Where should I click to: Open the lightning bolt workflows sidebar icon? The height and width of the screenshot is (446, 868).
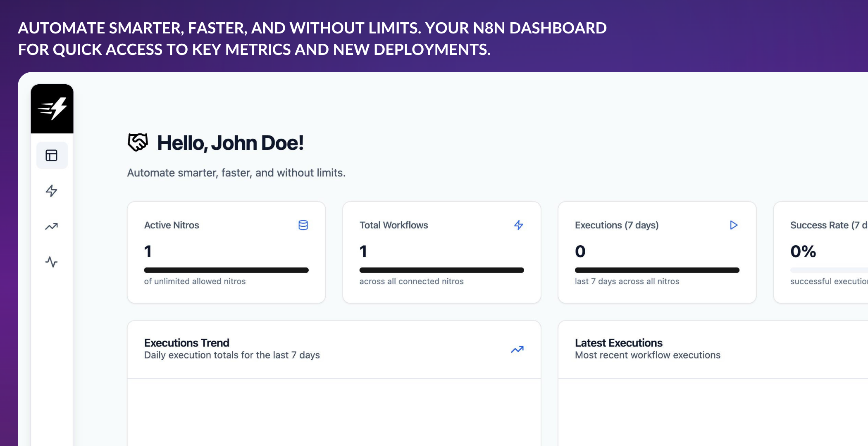tap(52, 191)
